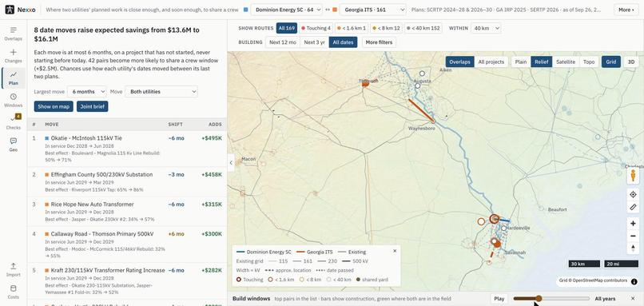Open More filters
The width and height of the screenshot is (644, 306).
point(379,42)
